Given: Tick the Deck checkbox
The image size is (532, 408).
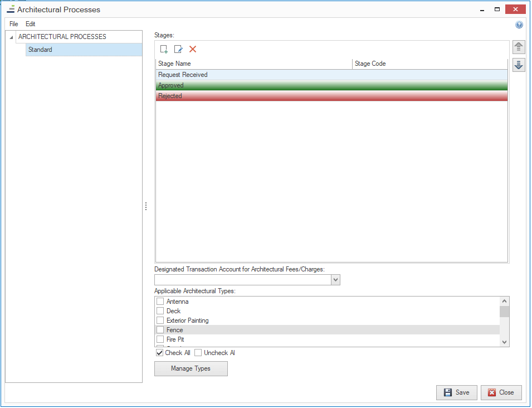Looking at the screenshot, I should pyautogui.click(x=160, y=311).
